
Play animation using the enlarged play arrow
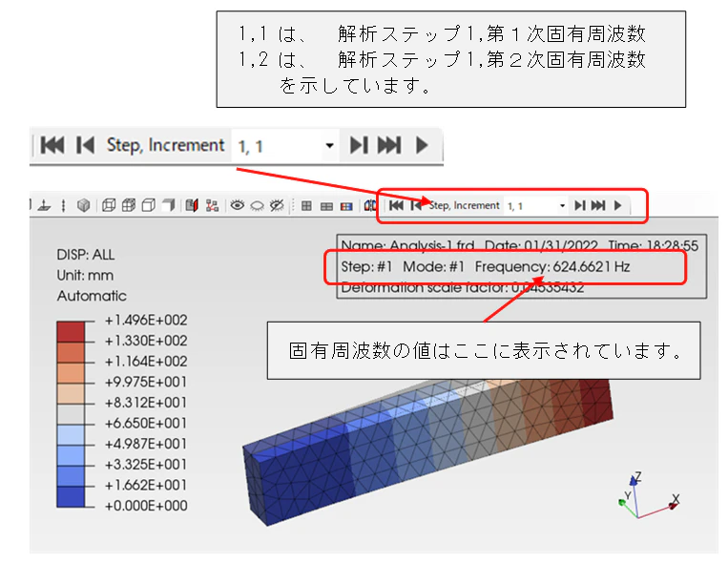tap(422, 145)
